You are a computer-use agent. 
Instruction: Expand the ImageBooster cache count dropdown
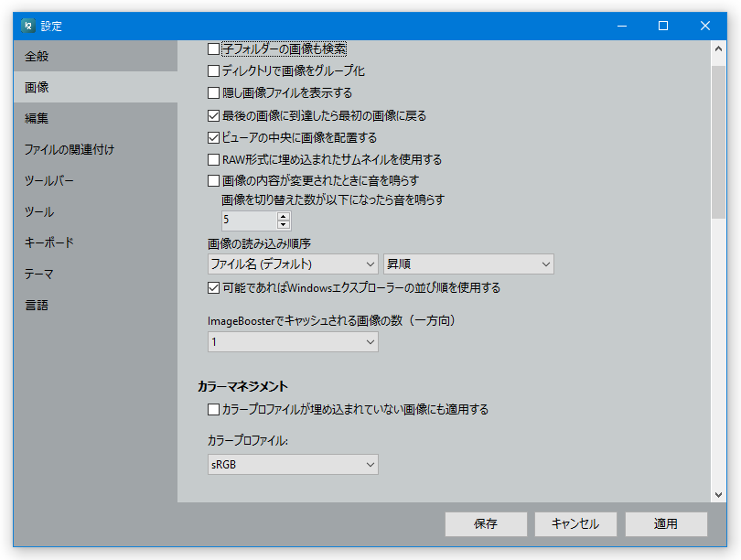[x=293, y=342]
